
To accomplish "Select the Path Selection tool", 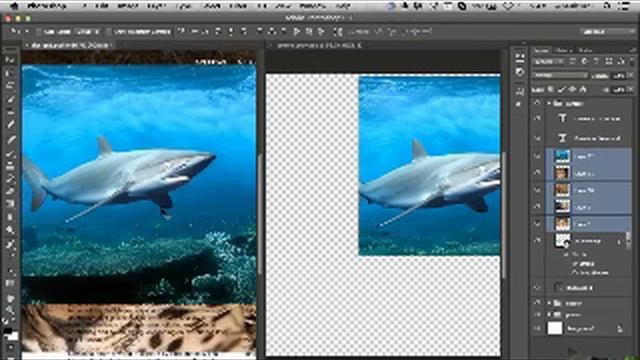I will click(x=10, y=271).
